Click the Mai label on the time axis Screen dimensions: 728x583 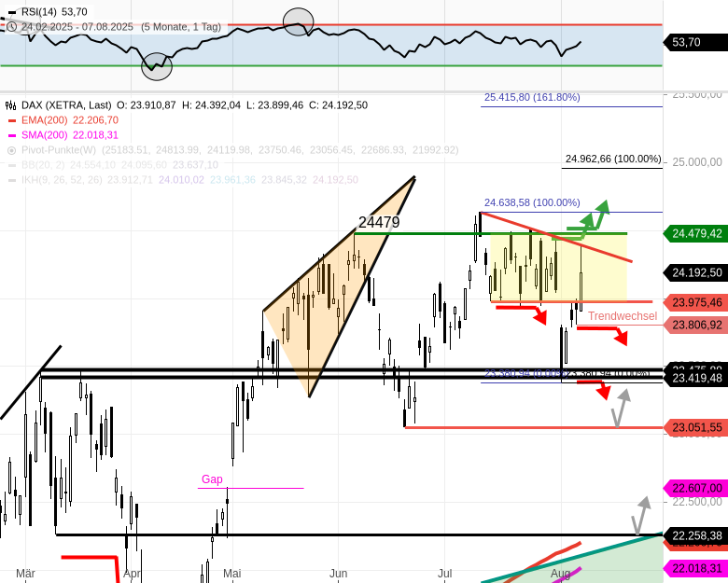tap(232, 574)
